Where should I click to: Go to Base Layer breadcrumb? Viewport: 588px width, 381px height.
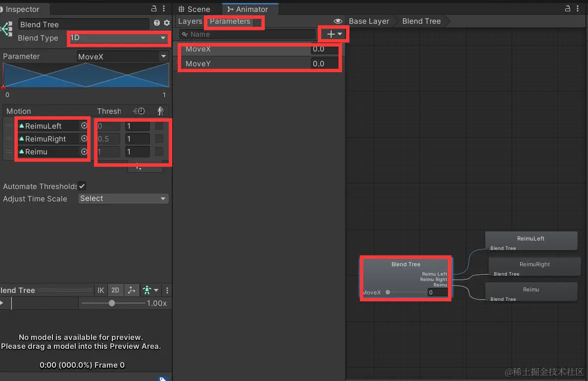[x=369, y=21]
